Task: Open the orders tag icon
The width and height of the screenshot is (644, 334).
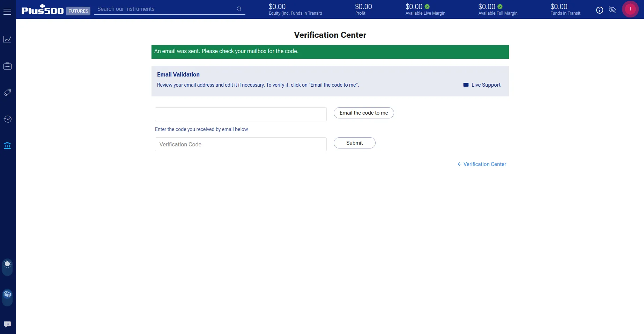Action: tap(7, 93)
